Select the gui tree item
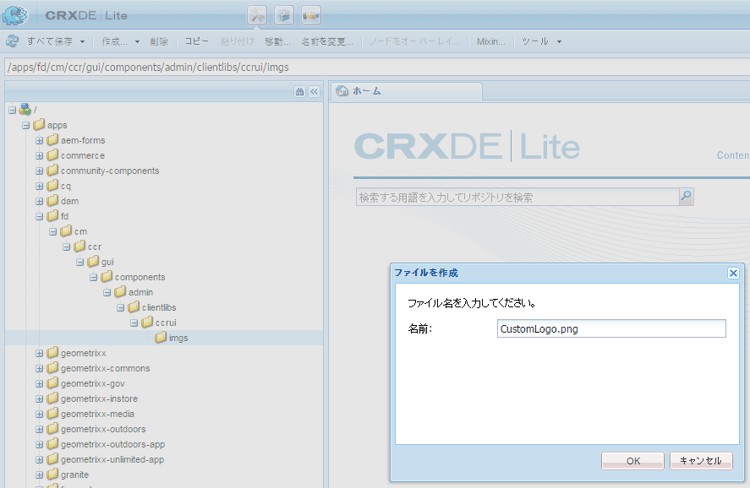 [x=107, y=262]
